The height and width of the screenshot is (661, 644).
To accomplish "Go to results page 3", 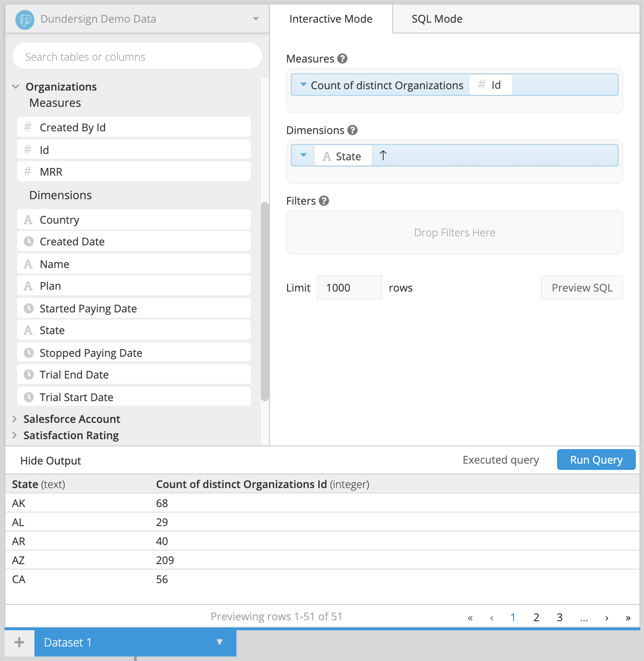I will click(559, 617).
